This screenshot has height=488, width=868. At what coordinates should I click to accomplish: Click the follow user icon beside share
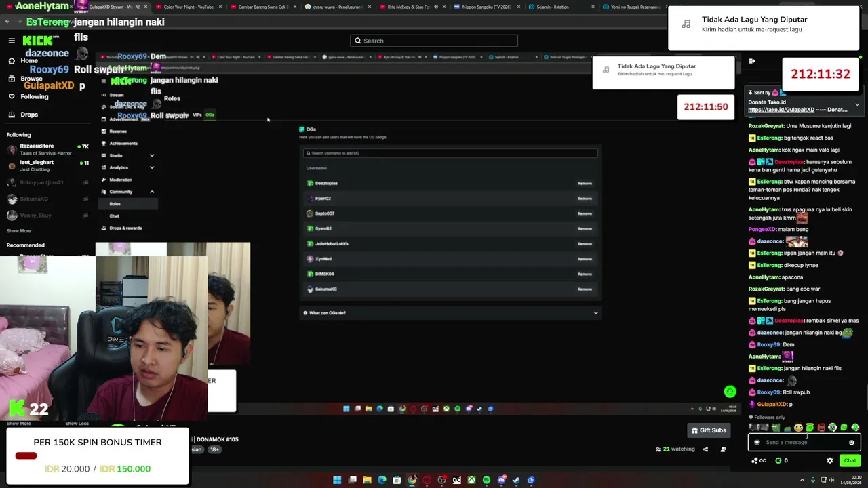pos(723,449)
